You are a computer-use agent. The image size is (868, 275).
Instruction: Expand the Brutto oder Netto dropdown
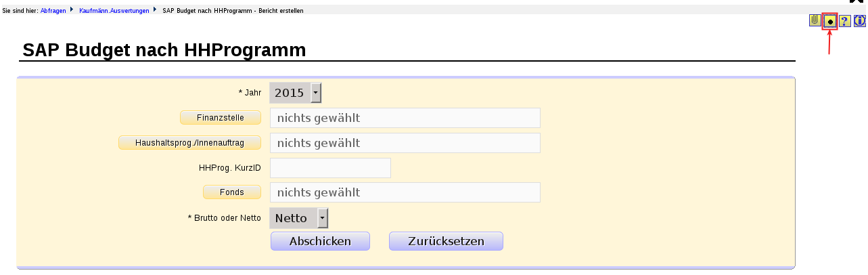(299, 218)
